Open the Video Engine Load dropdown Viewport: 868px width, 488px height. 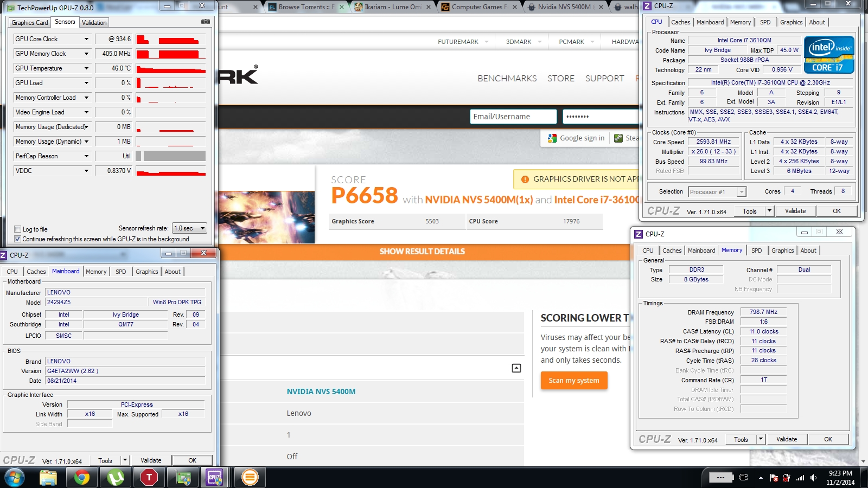point(86,112)
